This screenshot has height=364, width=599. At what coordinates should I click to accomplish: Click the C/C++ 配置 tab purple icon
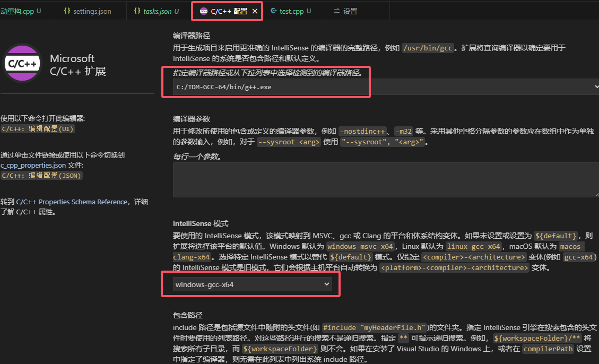point(203,11)
